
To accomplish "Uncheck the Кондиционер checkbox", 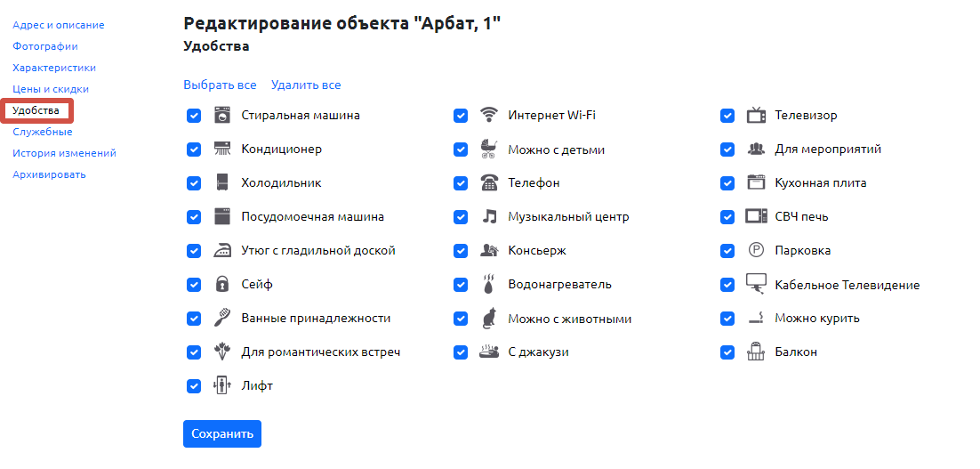I will pyautogui.click(x=194, y=150).
